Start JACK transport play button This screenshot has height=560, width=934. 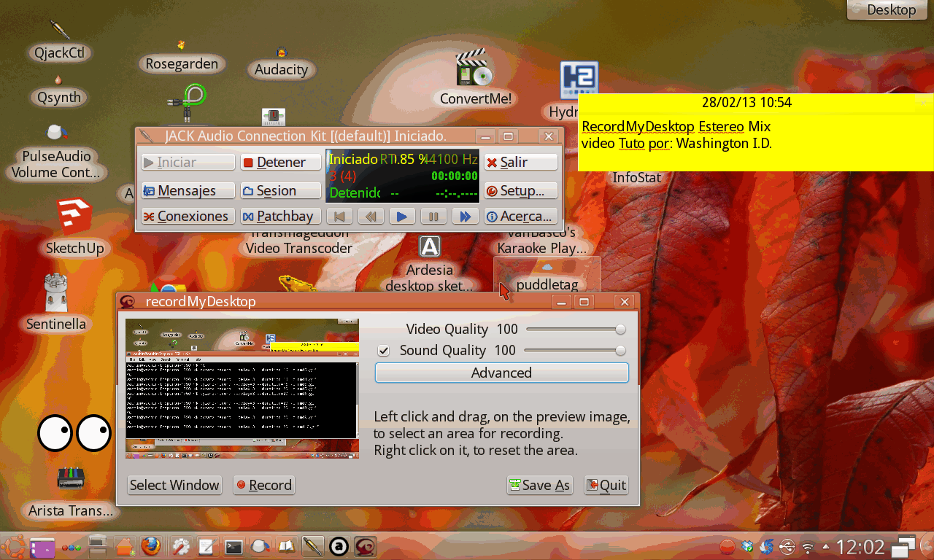401,216
